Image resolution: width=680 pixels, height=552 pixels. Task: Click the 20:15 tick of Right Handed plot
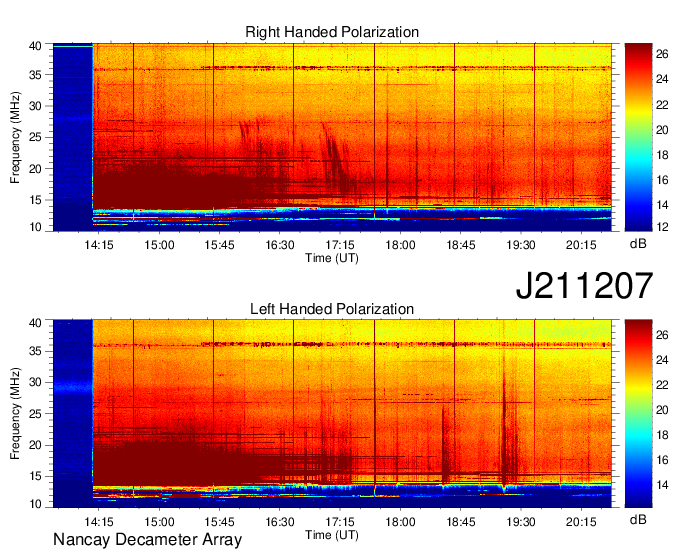point(581,245)
